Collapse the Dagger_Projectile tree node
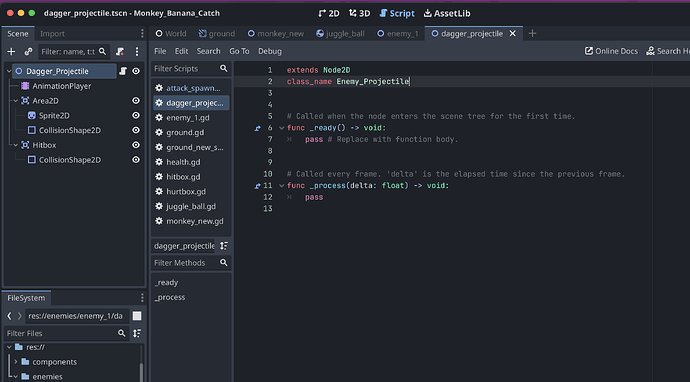Viewport: 690px width, 382px height. click(x=9, y=71)
